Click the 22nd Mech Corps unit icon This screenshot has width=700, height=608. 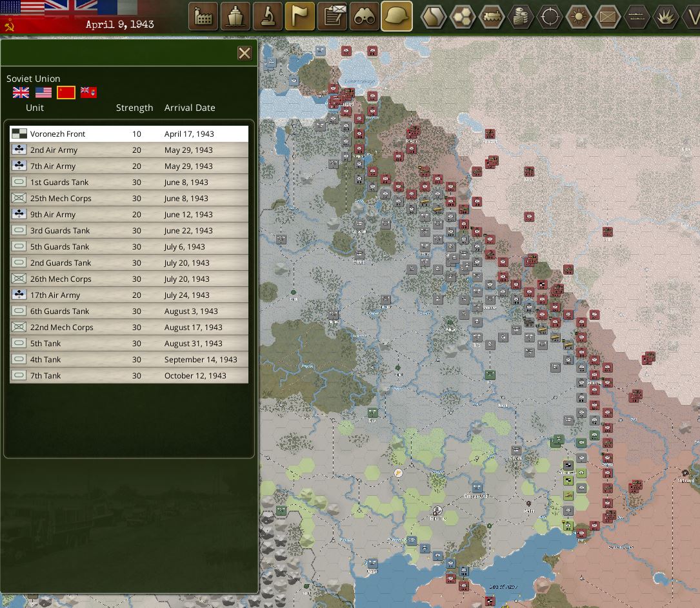point(19,326)
